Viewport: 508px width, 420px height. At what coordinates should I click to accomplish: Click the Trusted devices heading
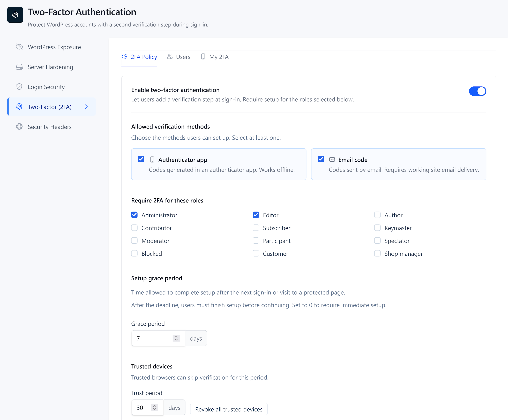pos(152,366)
